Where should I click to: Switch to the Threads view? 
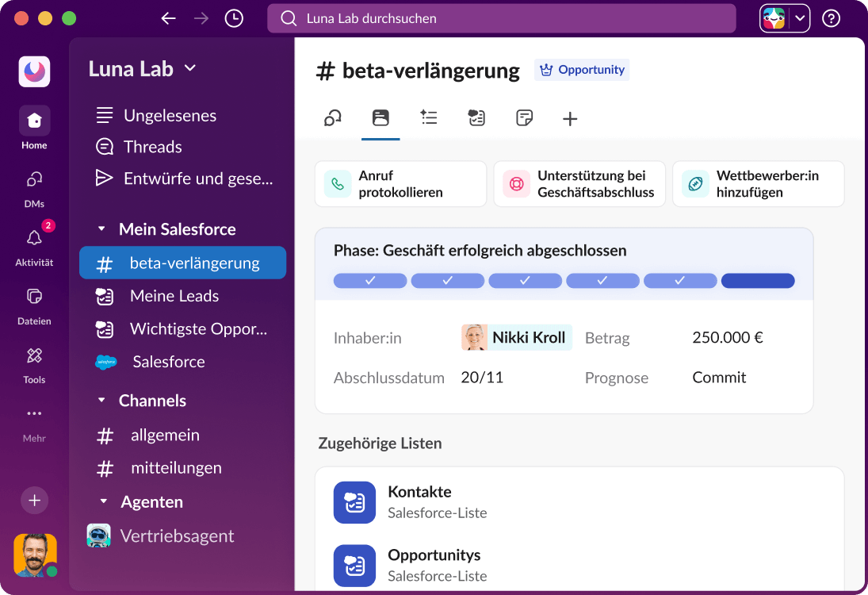click(x=152, y=147)
